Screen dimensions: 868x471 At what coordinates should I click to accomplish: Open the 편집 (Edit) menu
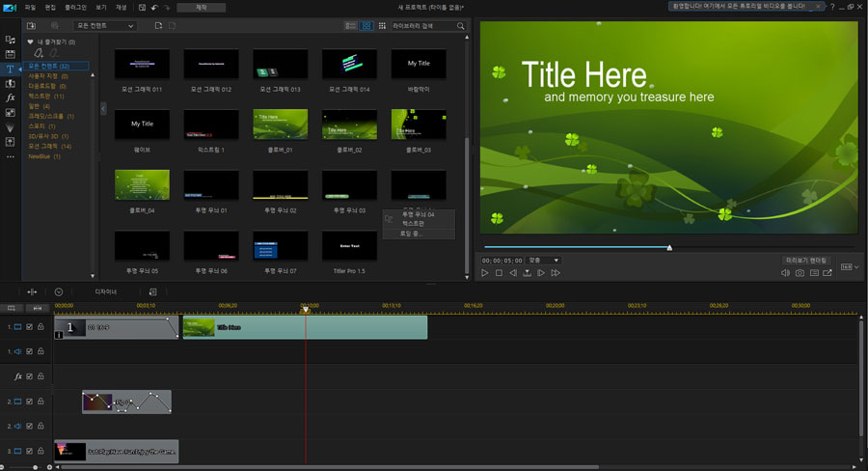(50, 7)
